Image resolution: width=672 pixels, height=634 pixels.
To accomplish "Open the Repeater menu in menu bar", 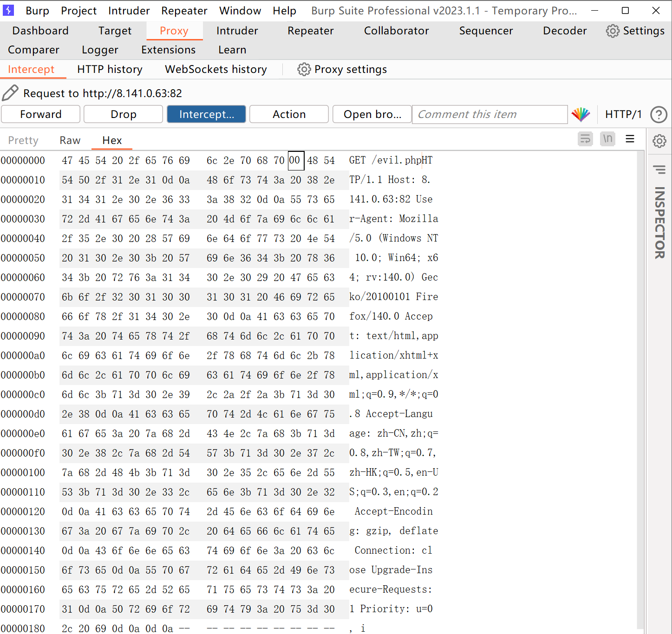I will point(184,11).
